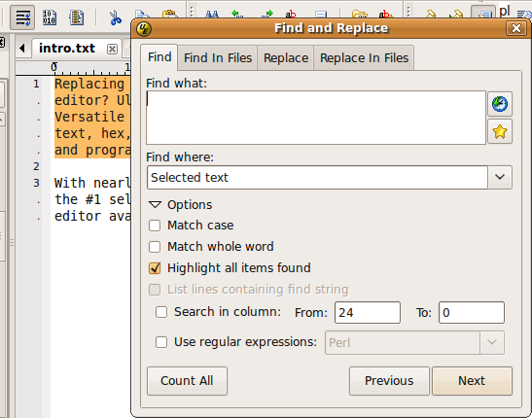
Task: Enable Match case option
Action: 155,226
